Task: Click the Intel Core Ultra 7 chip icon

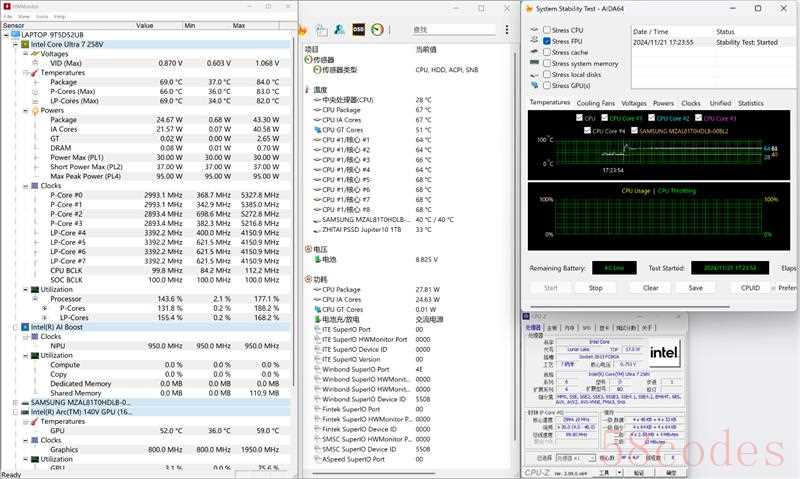Action: (25, 44)
